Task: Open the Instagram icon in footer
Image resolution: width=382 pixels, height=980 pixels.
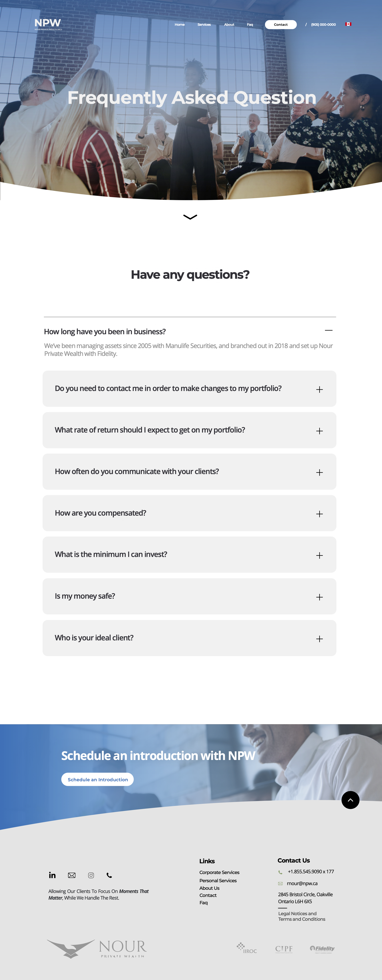Action: [91, 875]
